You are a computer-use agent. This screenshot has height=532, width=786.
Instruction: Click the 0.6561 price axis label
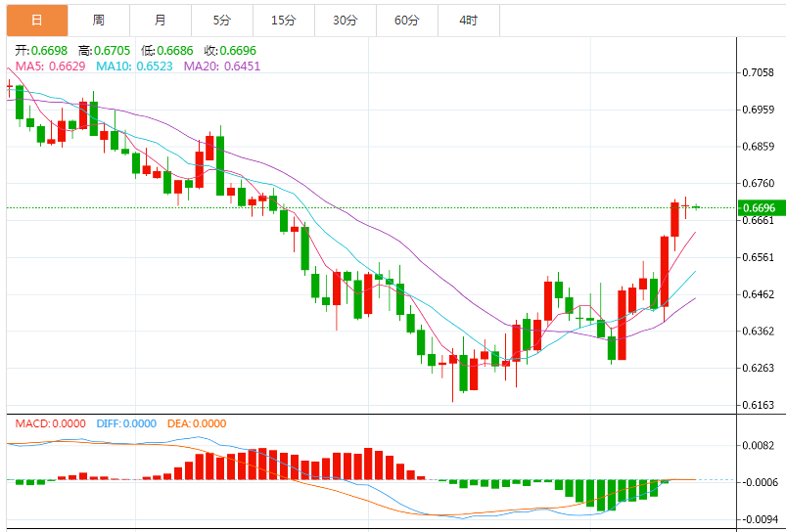(x=758, y=257)
